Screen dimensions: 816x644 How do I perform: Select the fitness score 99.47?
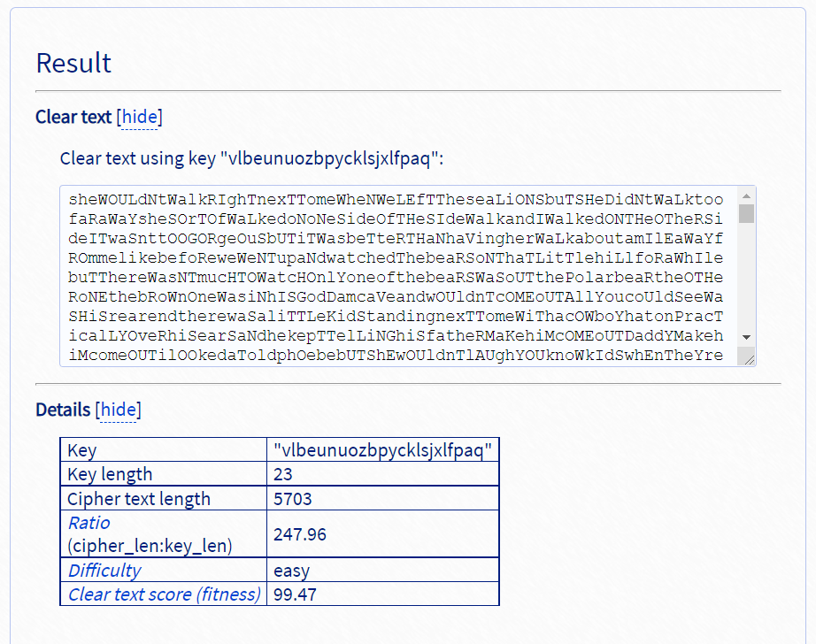click(295, 594)
